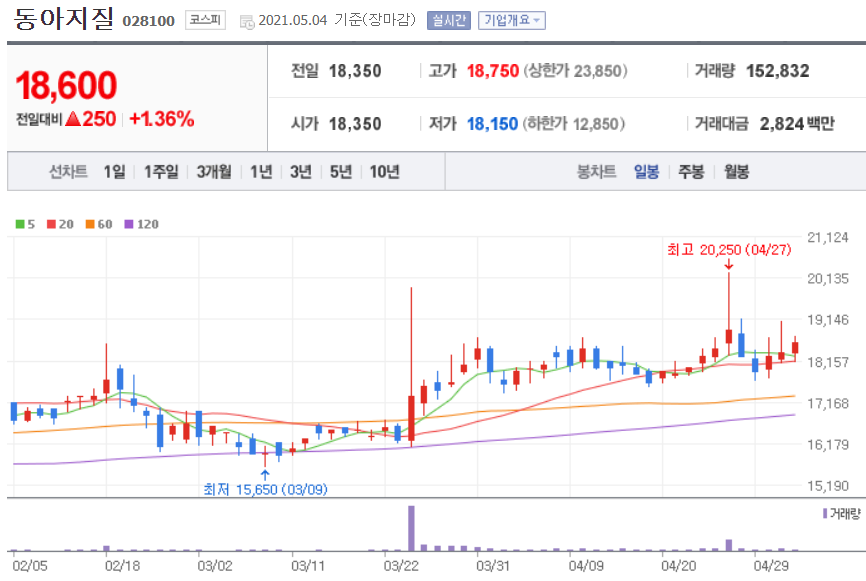The width and height of the screenshot is (866, 581).
Task: Click the red 20-day moving average swatch
Action: pos(51,224)
